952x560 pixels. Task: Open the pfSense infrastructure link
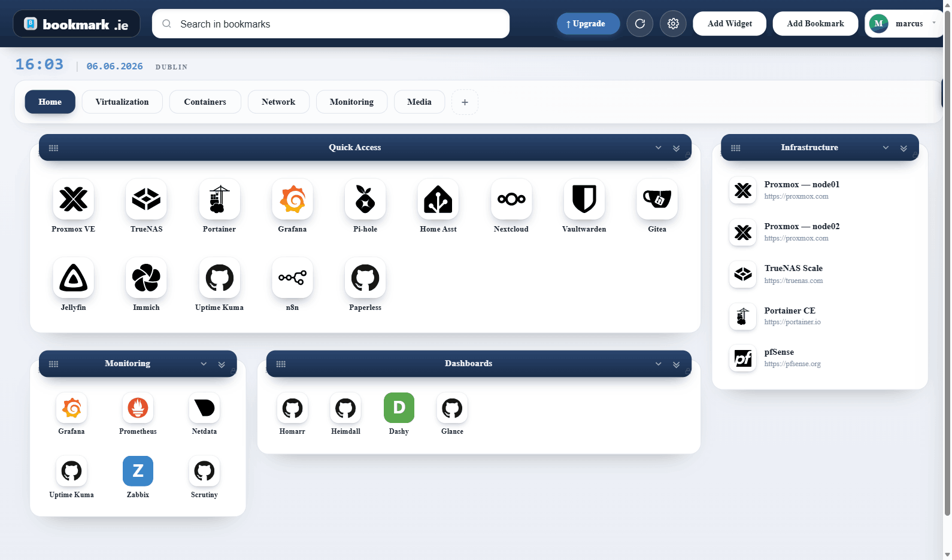click(x=820, y=358)
